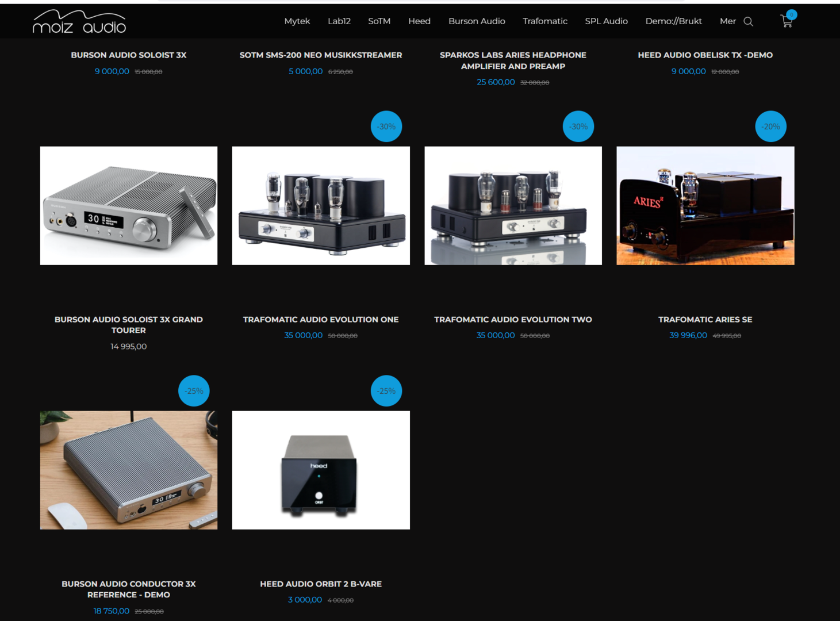
Task: Open the Trafomatic menu item
Action: coord(545,21)
